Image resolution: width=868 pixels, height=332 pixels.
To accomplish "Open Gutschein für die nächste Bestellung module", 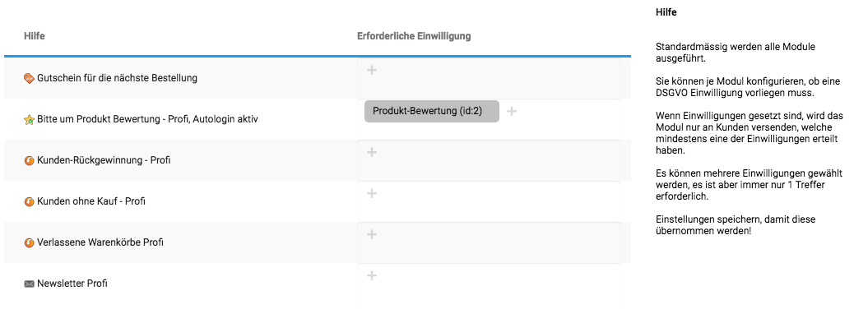I will point(118,78).
